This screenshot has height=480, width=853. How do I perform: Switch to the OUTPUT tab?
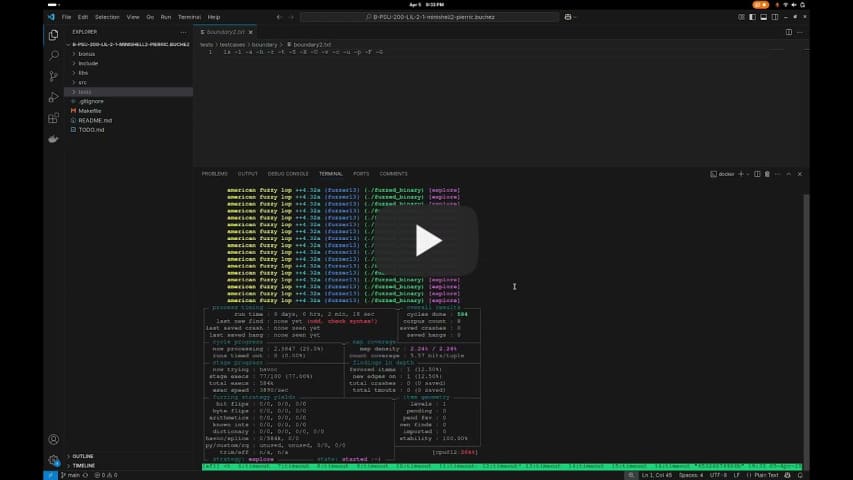[x=248, y=174]
